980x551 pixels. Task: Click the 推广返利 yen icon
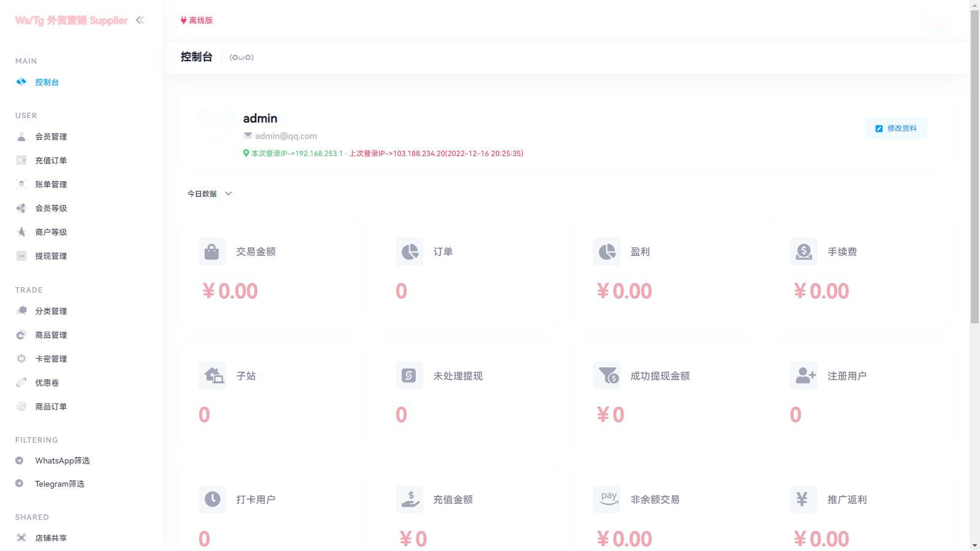[x=804, y=499]
